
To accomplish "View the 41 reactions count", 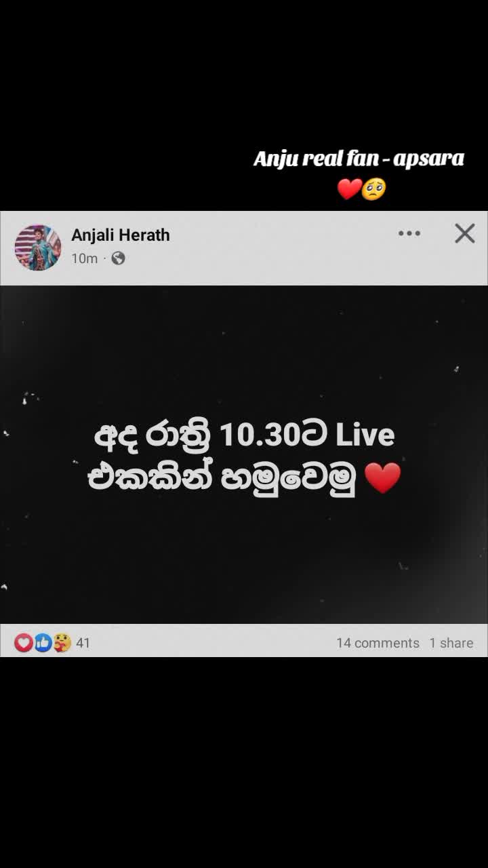I will [83, 643].
